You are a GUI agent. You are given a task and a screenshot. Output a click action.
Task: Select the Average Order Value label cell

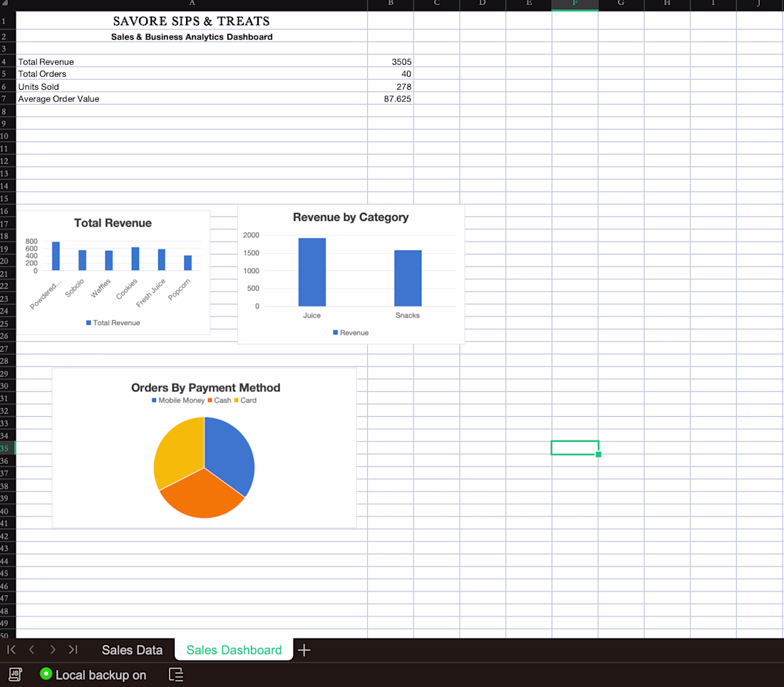tap(192, 98)
